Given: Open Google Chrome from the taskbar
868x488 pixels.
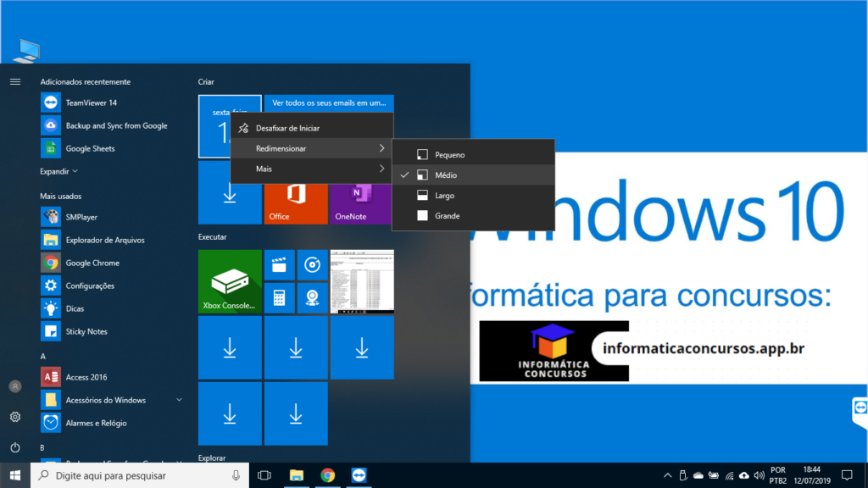Looking at the screenshot, I should [x=328, y=475].
